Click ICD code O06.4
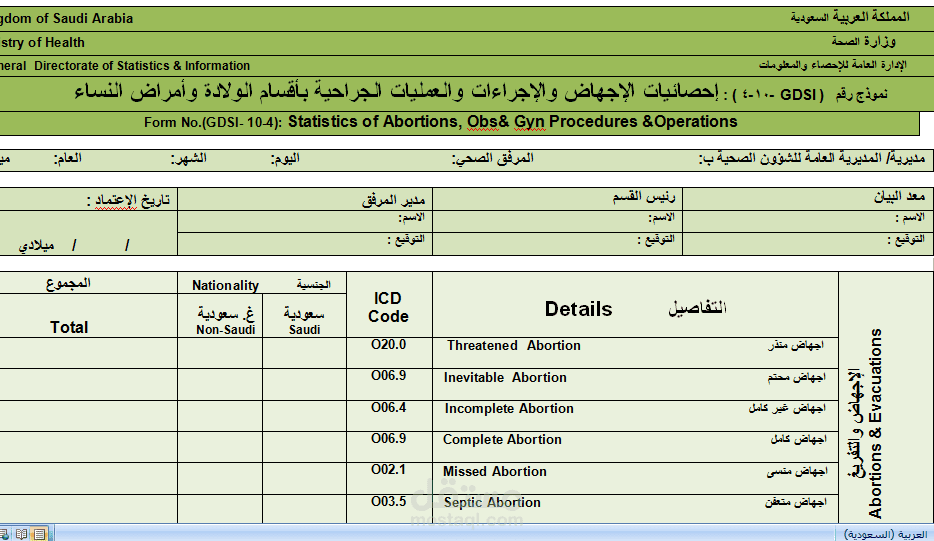This screenshot has height=541, width=934. (388, 407)
